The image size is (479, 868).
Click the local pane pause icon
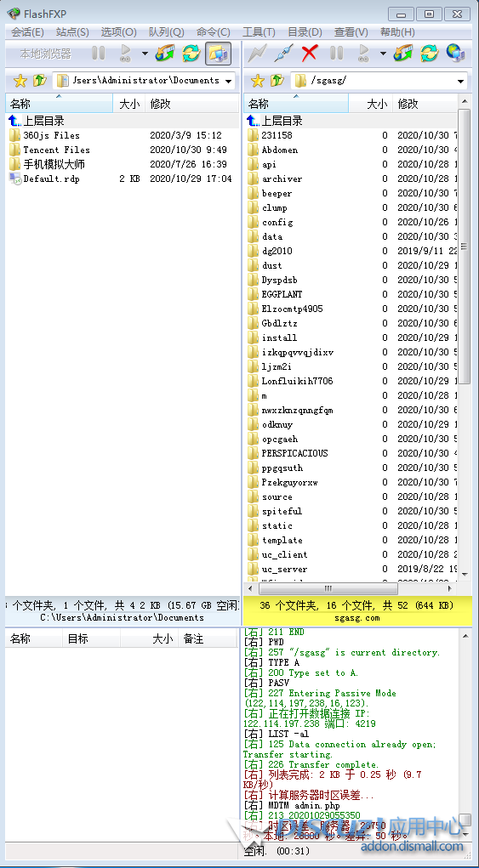[x=99, y=54]
